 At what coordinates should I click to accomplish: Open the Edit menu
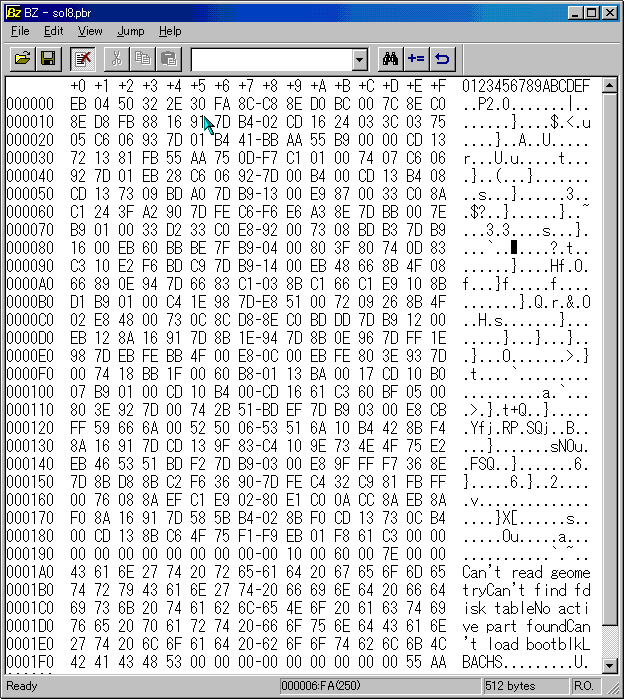[53, 31]
